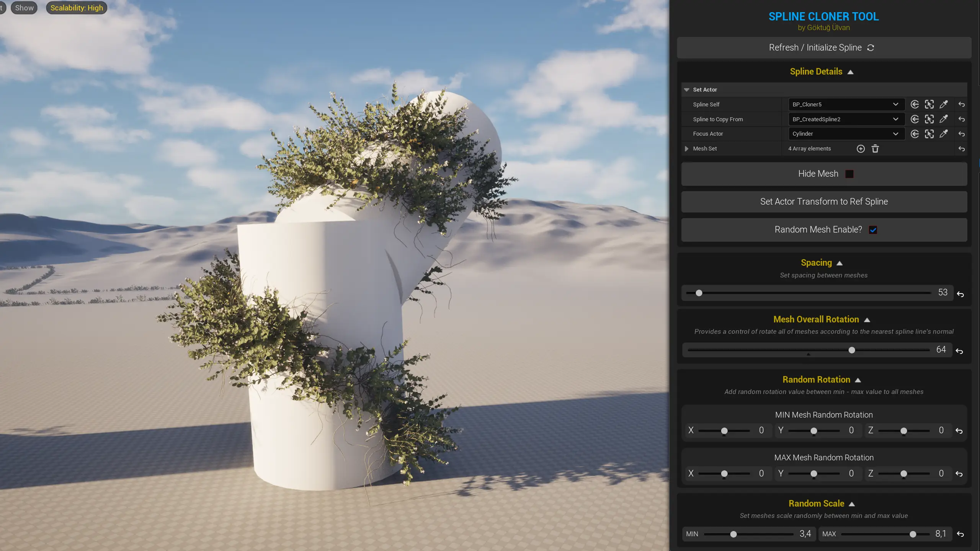The width and height of the screenshot is (980, 551).
Task: Uncheck Random Mesh Enable checkbox
Action: click(873, 230)
